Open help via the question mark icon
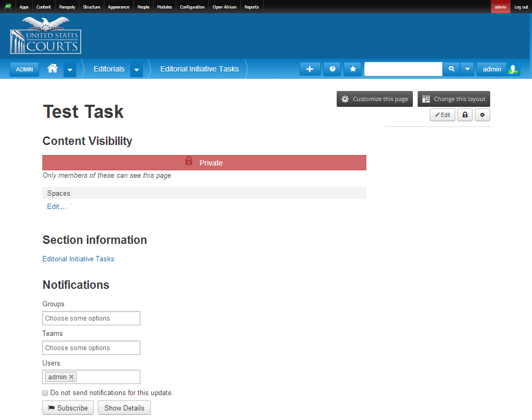This screenshot has width=532, height=420. [331, 69]
